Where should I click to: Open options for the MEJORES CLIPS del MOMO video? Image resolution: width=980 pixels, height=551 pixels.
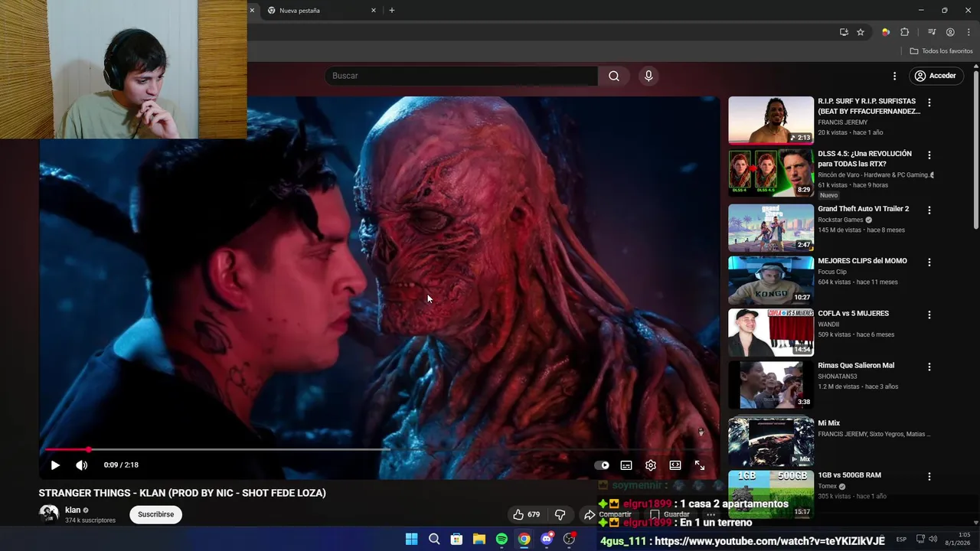click(929, 262)
